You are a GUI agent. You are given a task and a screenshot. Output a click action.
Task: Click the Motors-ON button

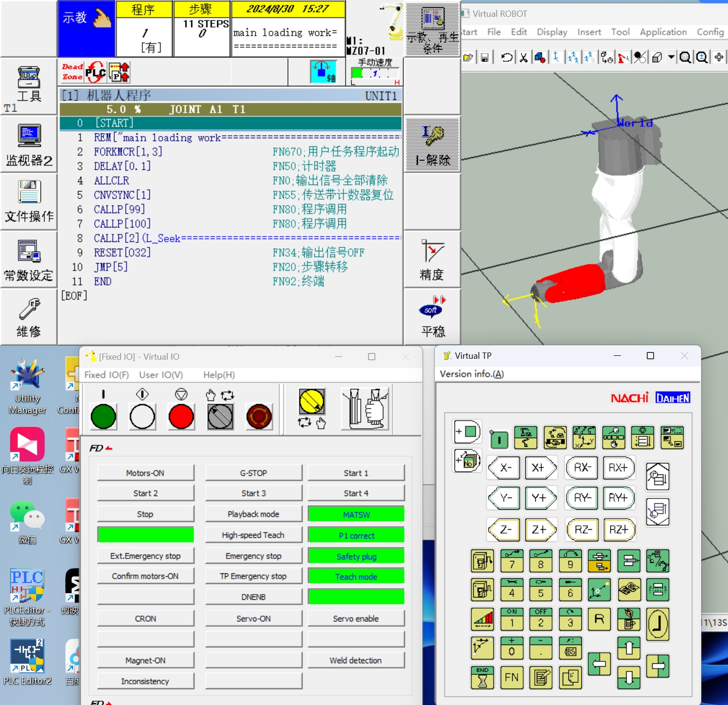coord(145,473)
